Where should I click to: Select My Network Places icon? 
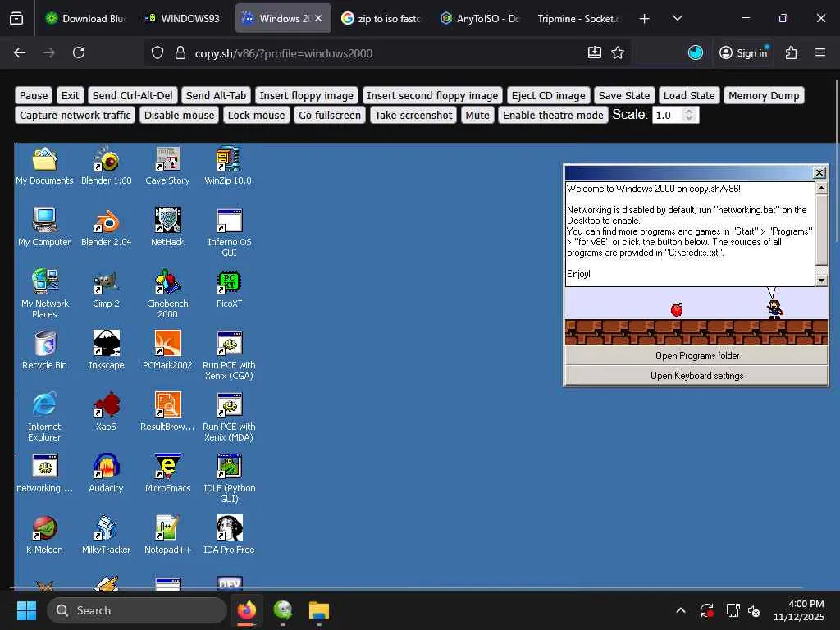pos(44,294)
